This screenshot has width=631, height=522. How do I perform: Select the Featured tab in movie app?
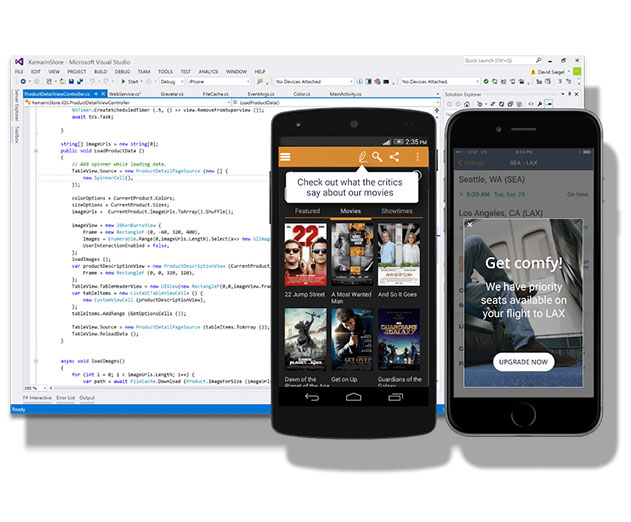click(x=307, y=211)
